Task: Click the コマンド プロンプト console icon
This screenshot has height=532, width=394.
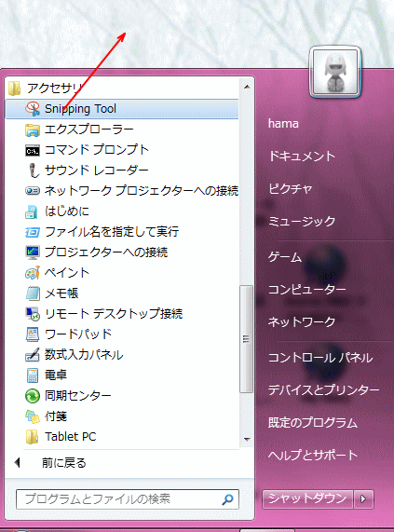Action: (33, 151)
